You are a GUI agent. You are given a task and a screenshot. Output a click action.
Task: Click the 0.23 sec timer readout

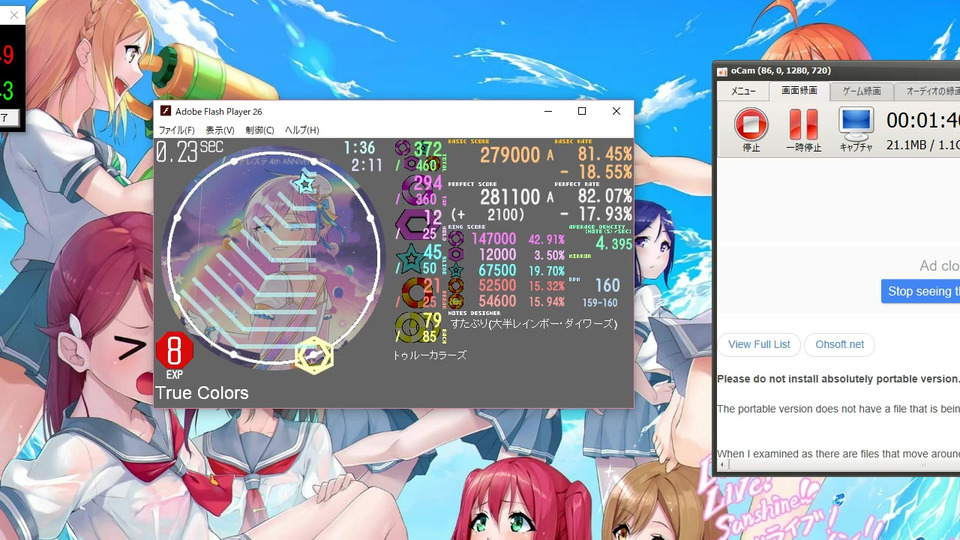coord(189,151)
